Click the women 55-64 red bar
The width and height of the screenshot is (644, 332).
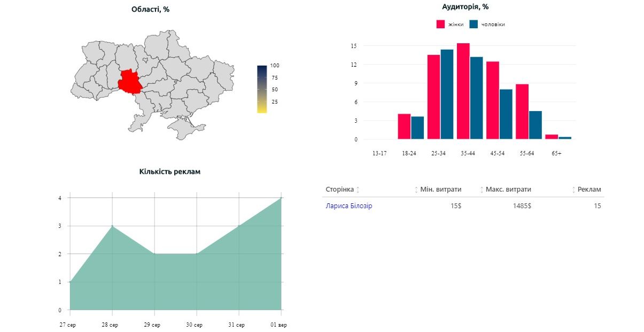coord(522,112)
